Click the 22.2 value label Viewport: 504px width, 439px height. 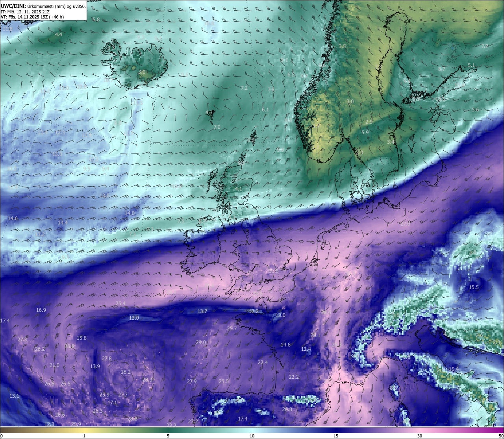tap(294, 377)
